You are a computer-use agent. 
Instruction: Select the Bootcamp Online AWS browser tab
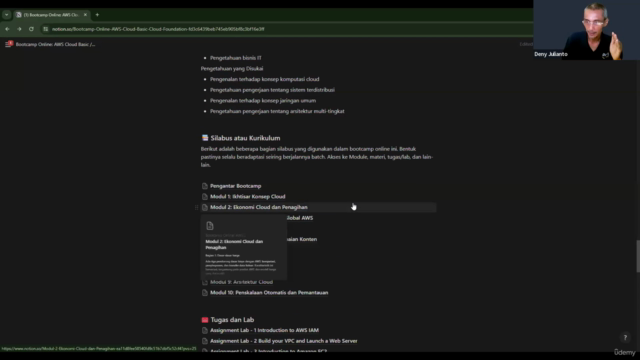point(51,15)
